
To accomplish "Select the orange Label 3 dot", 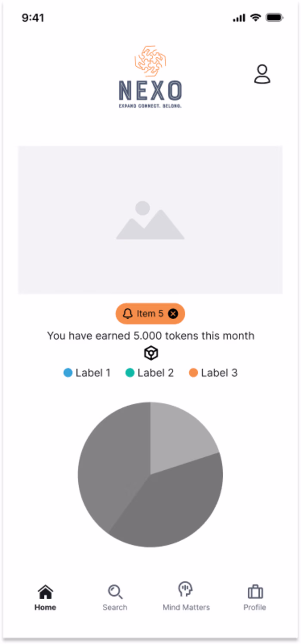I will point(193,373).
